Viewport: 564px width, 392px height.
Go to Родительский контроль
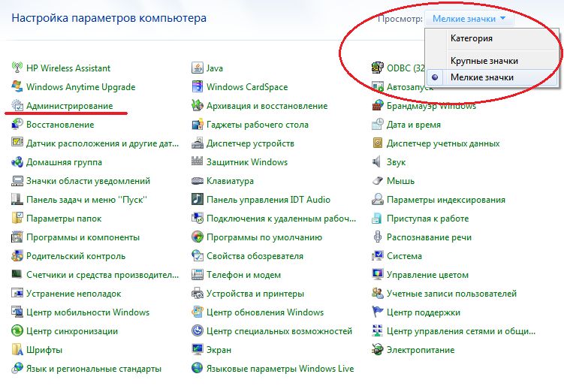pyautogui.click(x=76, y=256)
